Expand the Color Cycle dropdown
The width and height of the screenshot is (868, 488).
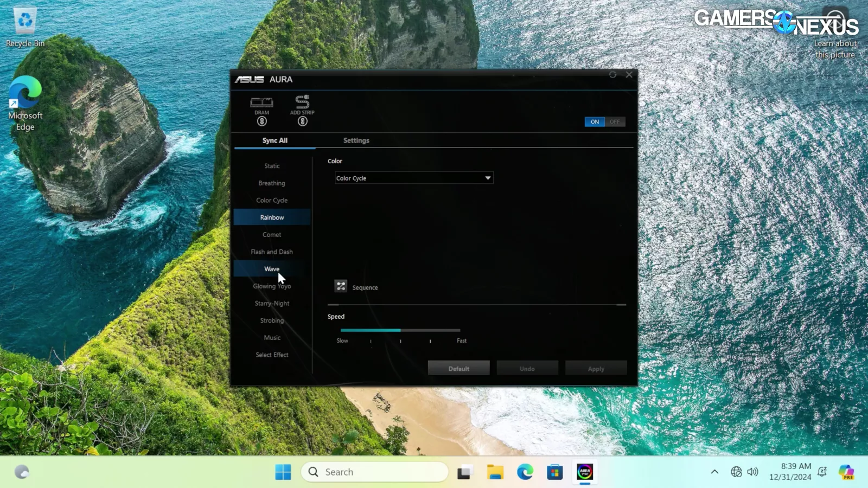pyautogui.click(x=487, y=178)
